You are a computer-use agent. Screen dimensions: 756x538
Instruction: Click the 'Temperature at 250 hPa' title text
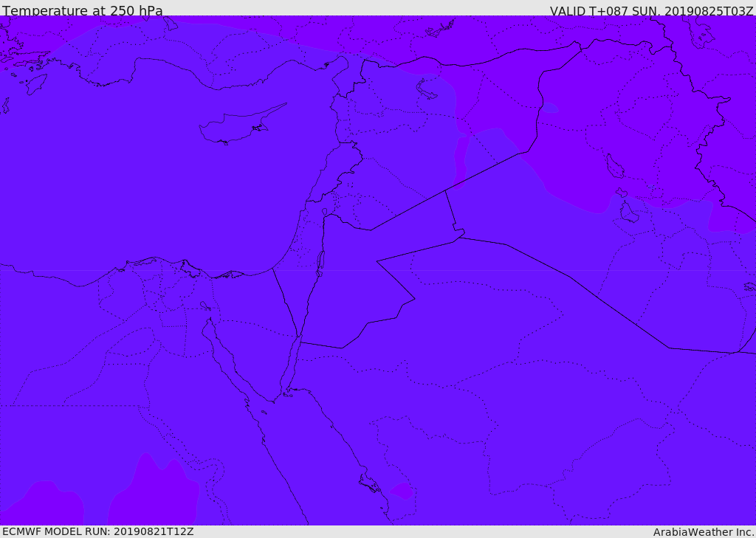(83, 10)
